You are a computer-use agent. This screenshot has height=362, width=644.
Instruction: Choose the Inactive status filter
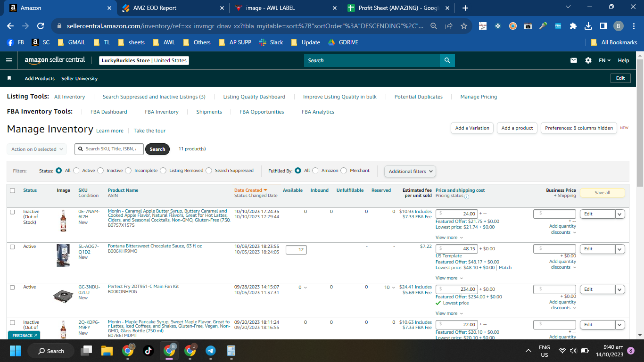point(100,171)
